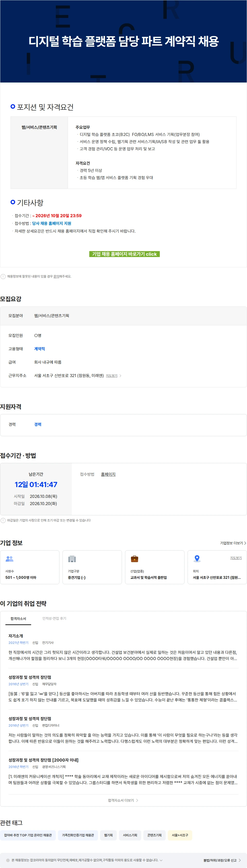Select the '서비스기획' tag
The image size is (247, 868).
130,835
